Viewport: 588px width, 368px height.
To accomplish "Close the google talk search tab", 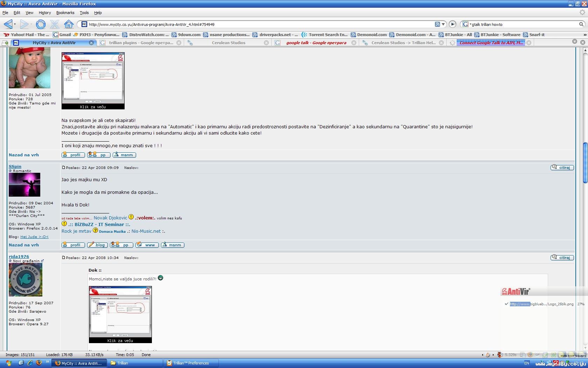I will coord(354,43).
